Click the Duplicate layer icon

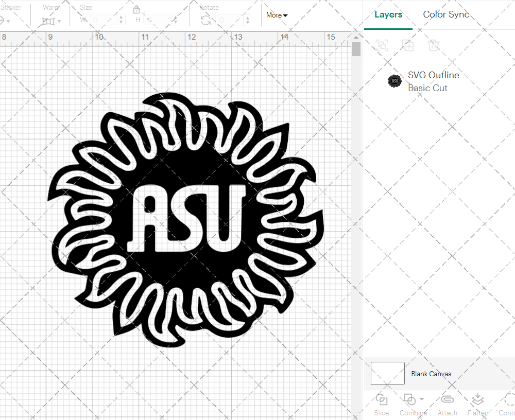408,45
